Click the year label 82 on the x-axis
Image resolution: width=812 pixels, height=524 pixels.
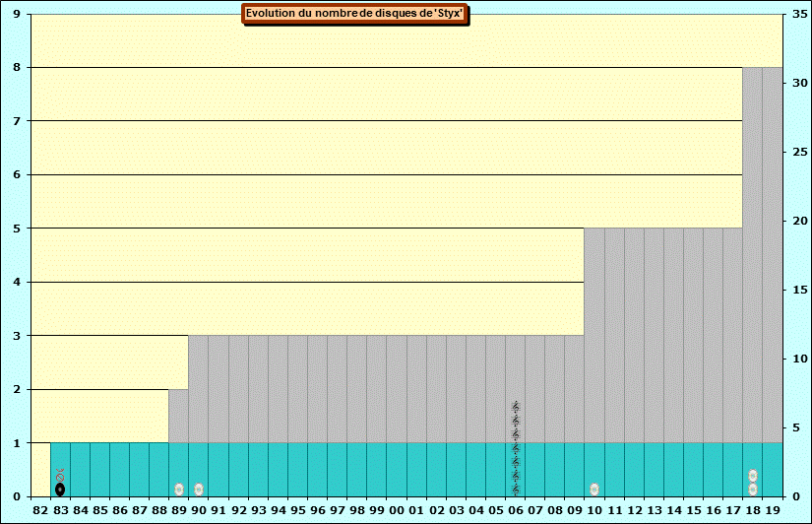(x=40, y=510)
